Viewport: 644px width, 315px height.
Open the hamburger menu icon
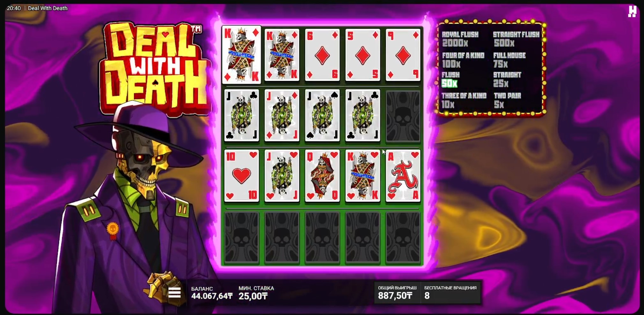coord(174,292)
